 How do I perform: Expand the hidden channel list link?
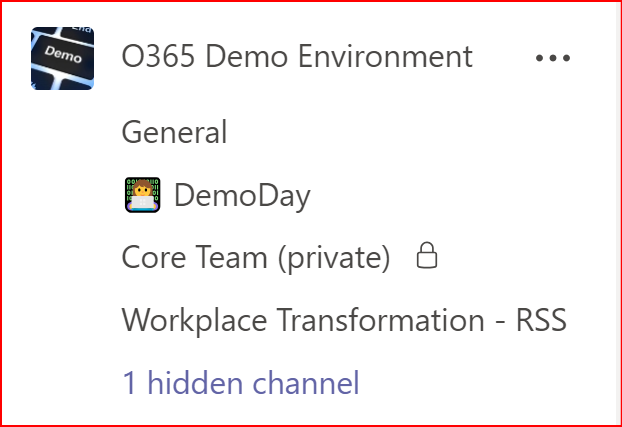[x=240, y=382]
